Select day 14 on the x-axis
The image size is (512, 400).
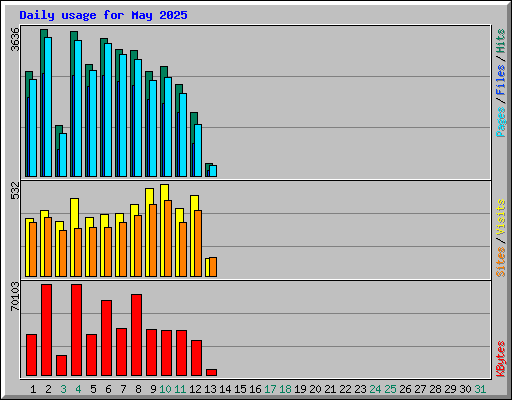click(225, 389)
